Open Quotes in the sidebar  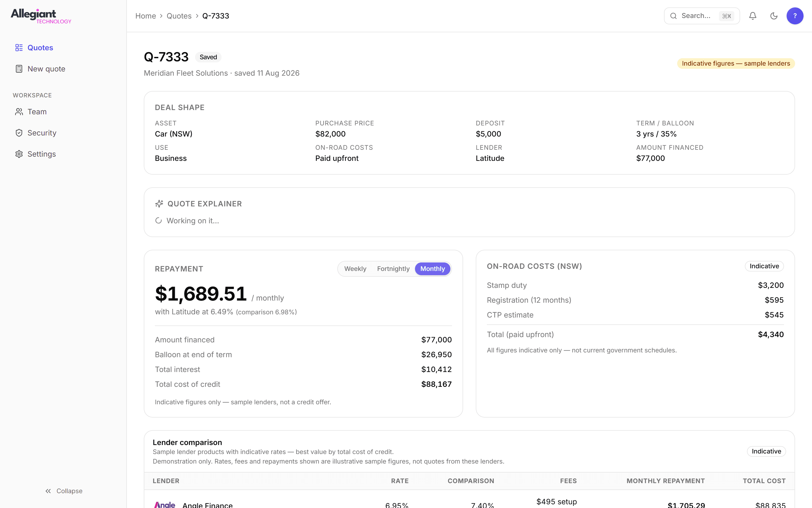pos(63,48)
